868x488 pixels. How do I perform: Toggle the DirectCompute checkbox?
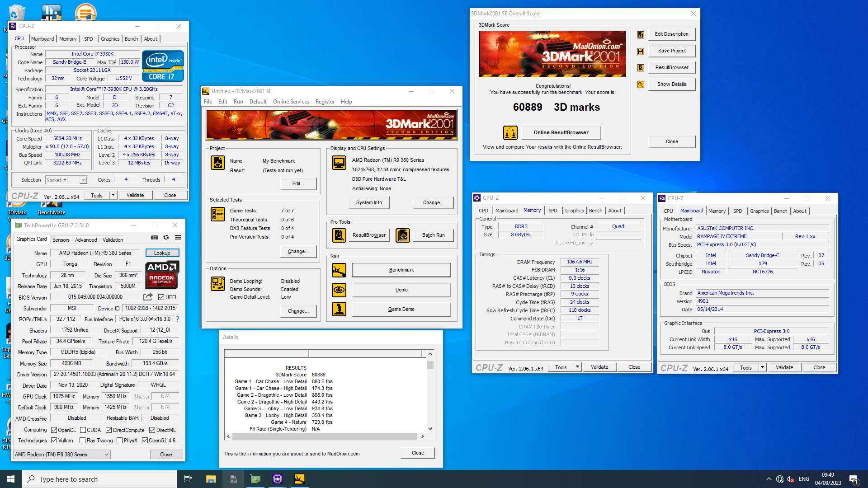click(109, 430)
